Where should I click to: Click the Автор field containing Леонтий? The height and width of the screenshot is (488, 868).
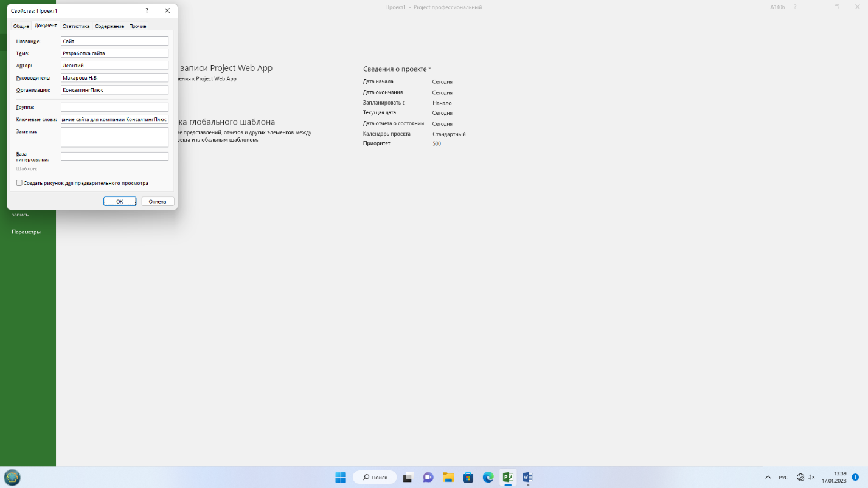(x=114, y=65)
